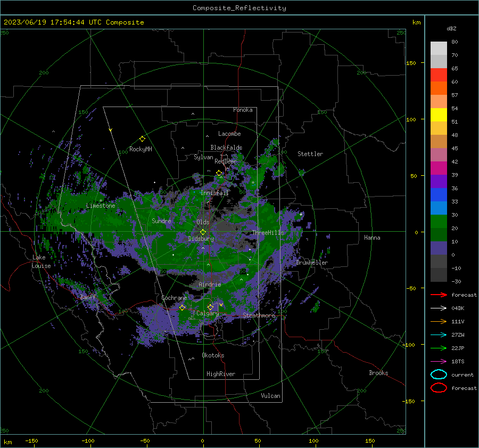The width and height of the screenshot is (479, 448).
Task: Click the Ponoka city label
Action: tap(243, 110)
